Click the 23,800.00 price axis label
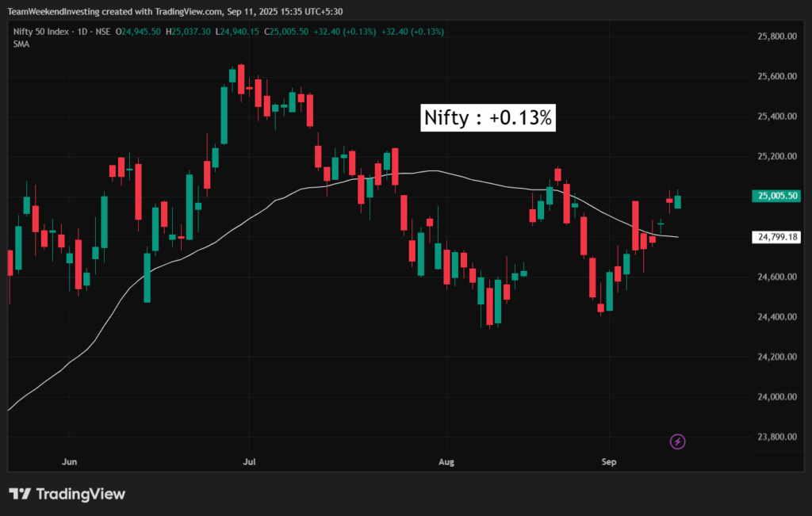812x516 pixels. pyautogui.click(x=777, y=437)
